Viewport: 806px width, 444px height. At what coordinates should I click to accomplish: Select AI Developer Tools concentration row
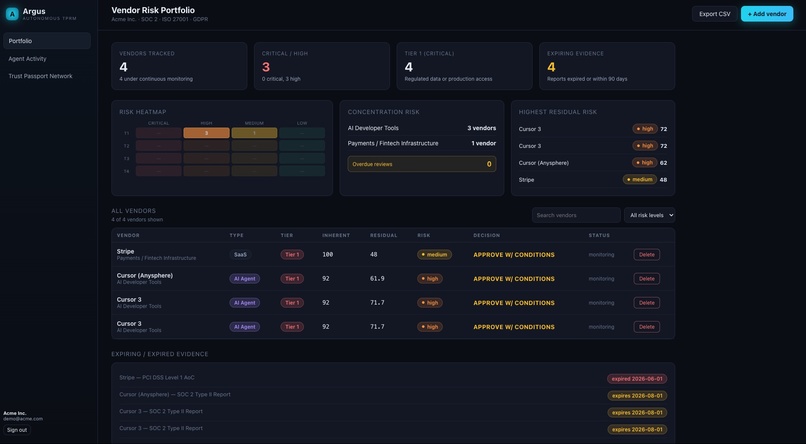pos(422,128)
